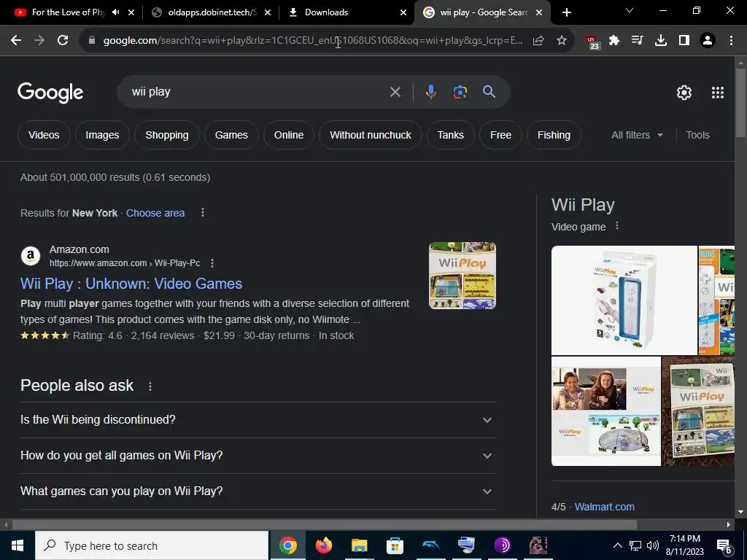Open Google quick settings gear

pos(684,93)
